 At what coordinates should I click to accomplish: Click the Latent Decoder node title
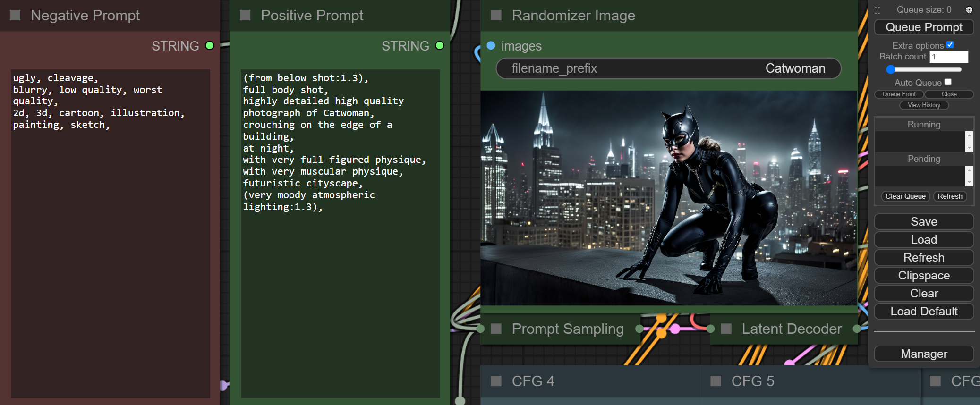[792, 329]
